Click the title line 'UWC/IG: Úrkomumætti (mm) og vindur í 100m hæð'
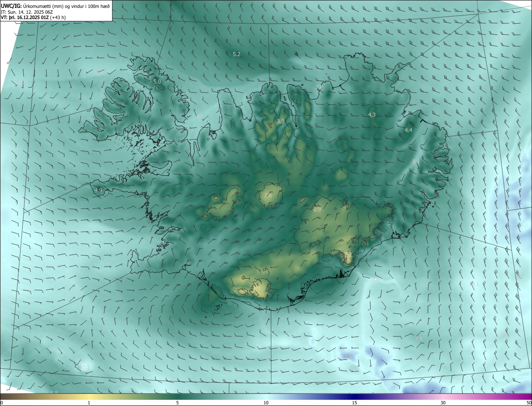Image resolution: width=532 pixels, height=406 pixels. coord(55,6)
